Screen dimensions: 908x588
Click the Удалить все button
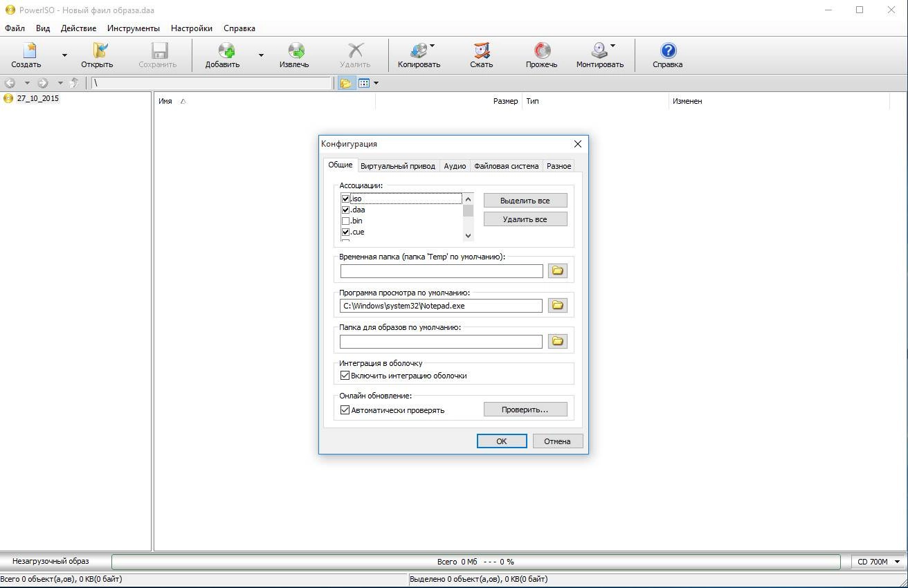coord(525,219)
